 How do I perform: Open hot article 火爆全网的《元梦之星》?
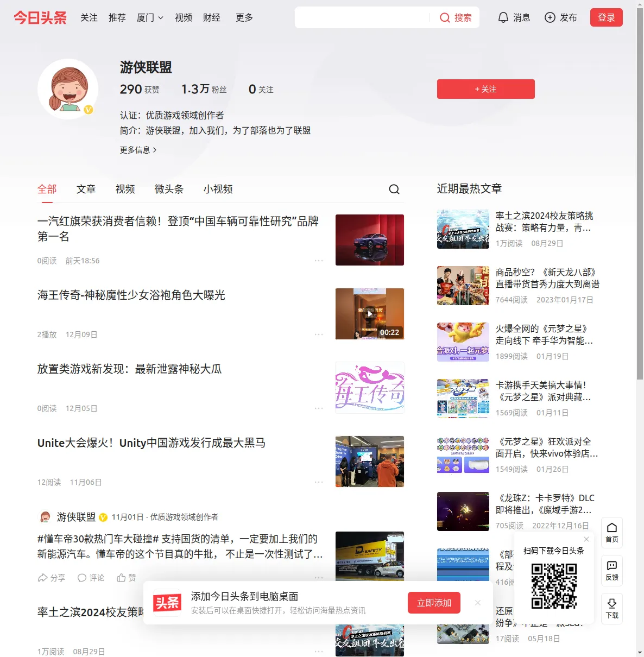pyautogui.click(x=545, y=334)
